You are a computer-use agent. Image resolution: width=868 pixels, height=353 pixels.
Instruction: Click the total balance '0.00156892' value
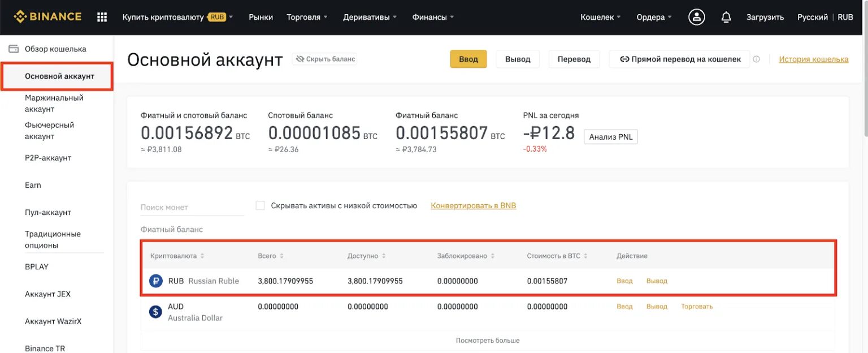tap(186, 133)
